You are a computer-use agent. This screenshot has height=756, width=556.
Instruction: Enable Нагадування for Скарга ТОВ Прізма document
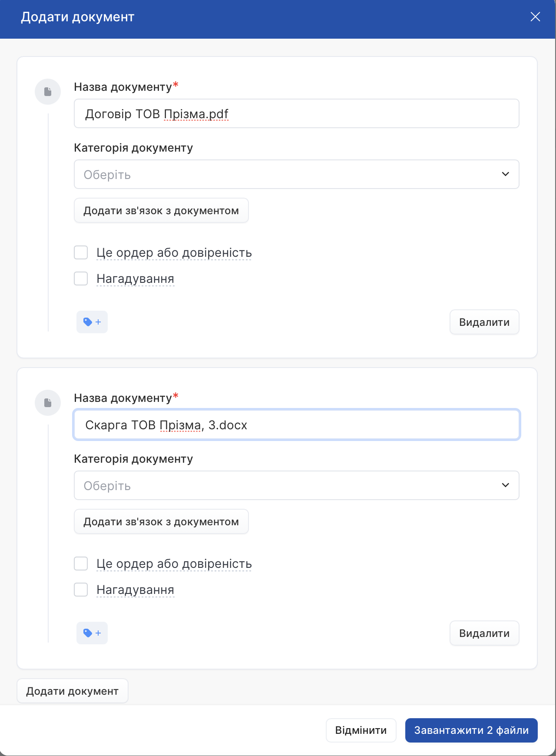(81, 590)
